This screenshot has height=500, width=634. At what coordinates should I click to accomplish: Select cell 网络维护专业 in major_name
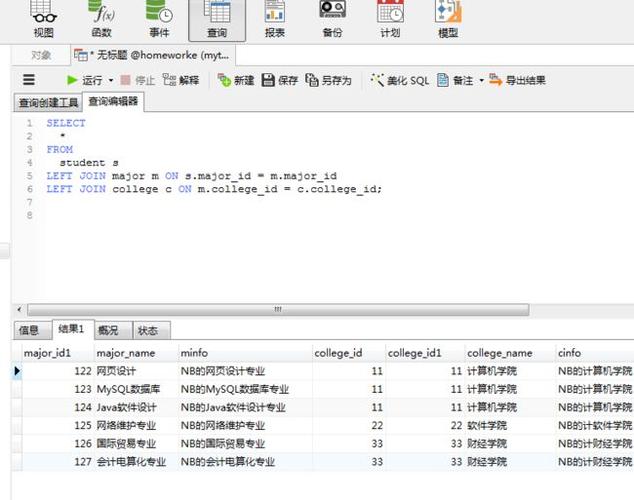[136, 426]
